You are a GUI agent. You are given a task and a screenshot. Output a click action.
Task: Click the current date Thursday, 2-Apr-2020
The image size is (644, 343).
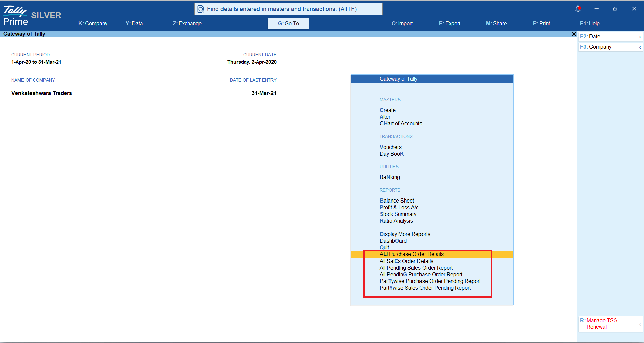(x=252, y=62)
